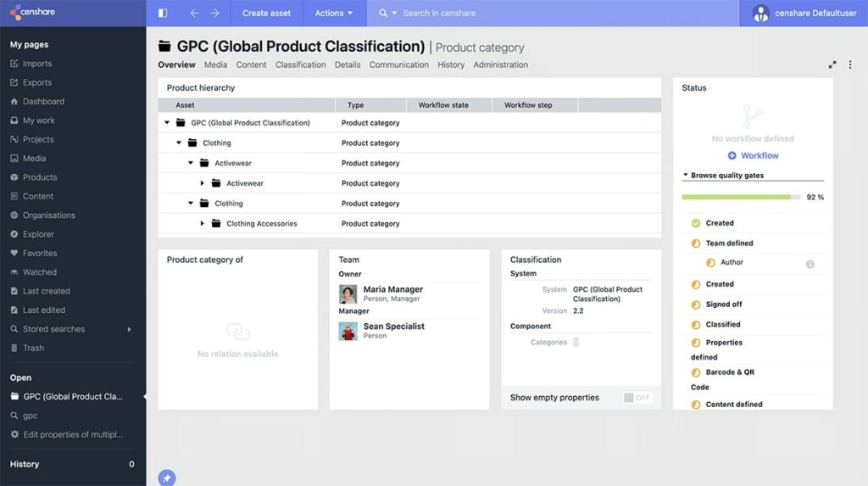Viewport: 868px width, 486px height.
Task: Open My work in the sidebar
Action: (38, 120)
